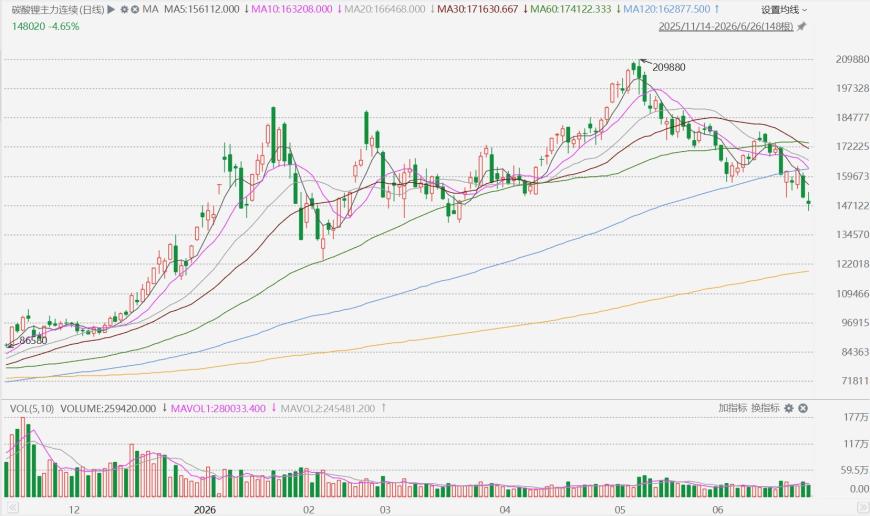
Task: Click the pin icon beside the date range
Action: [x=801, y=27]
